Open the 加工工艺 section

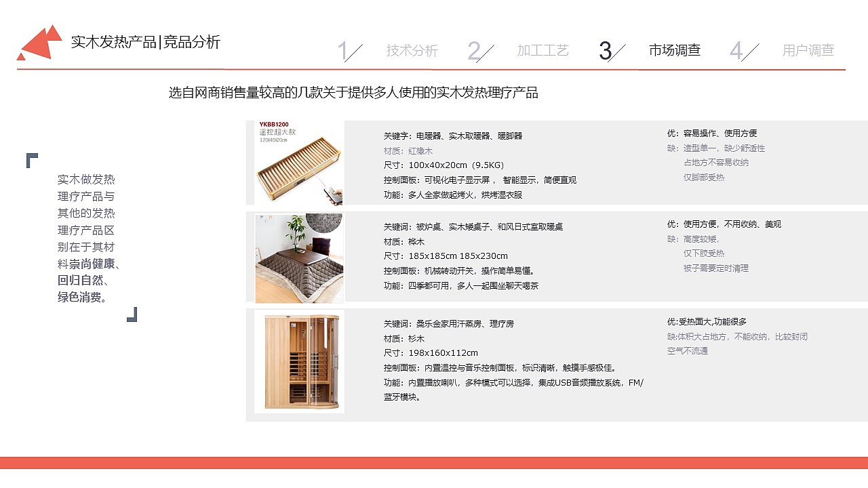point(543,49)
